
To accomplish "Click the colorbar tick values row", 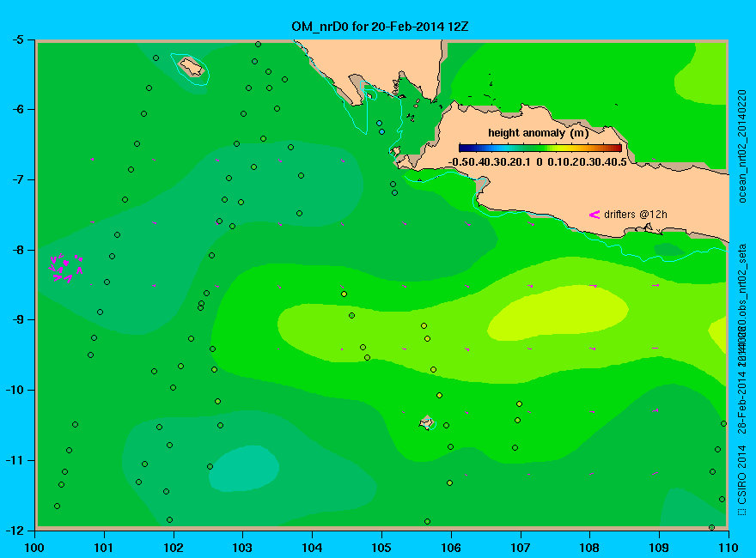I will 538,162.
